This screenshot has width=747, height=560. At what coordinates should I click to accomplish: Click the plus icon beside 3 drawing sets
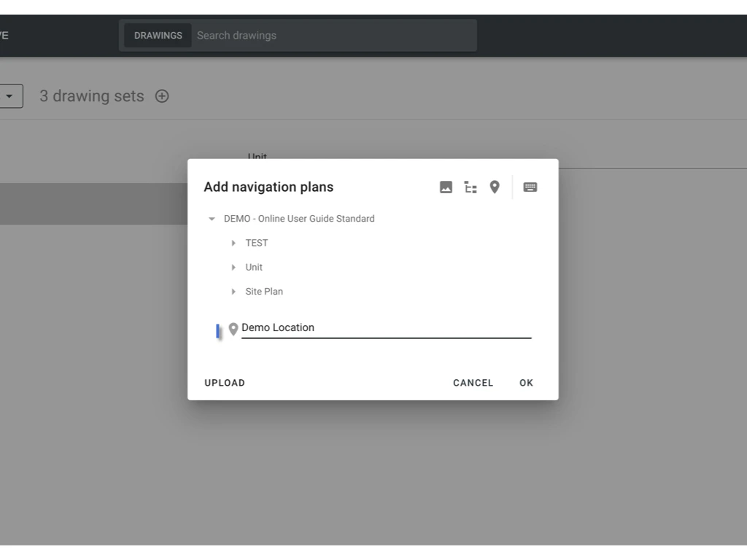(162, 96)
